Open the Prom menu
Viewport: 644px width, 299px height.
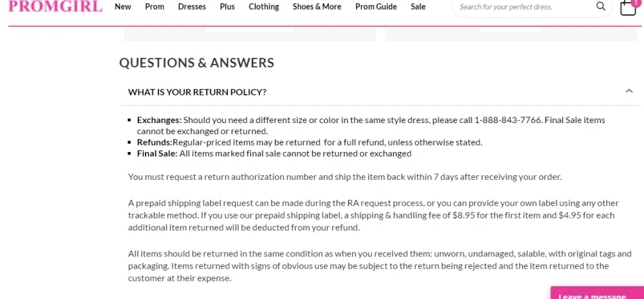tap(155, 6)
